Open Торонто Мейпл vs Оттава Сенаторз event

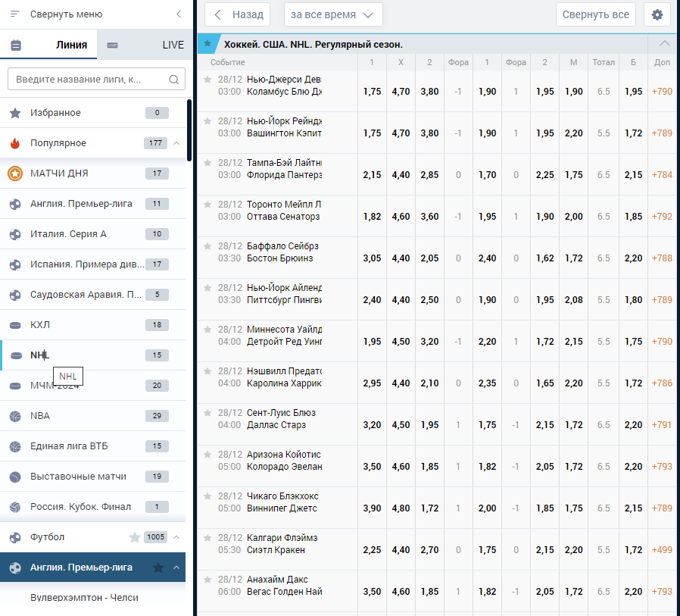[284, 211]
